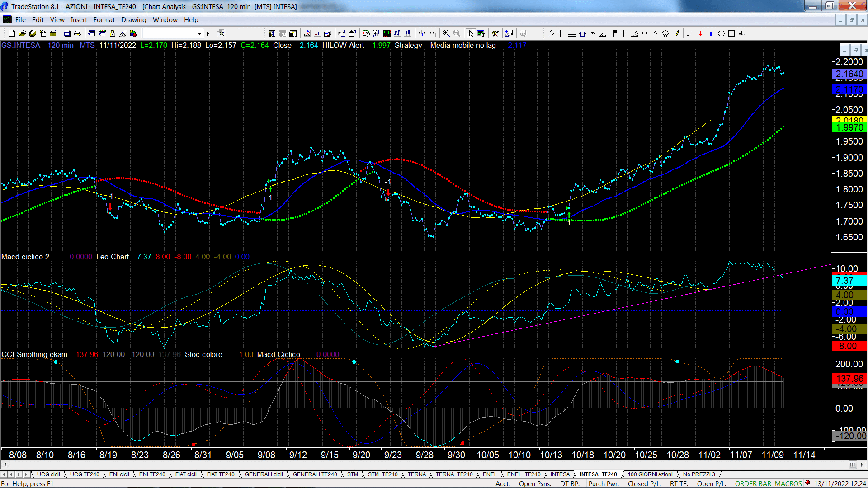Open the Edit menu
Image resolution: width=868 pixels, height=488 pixels.
38,20
